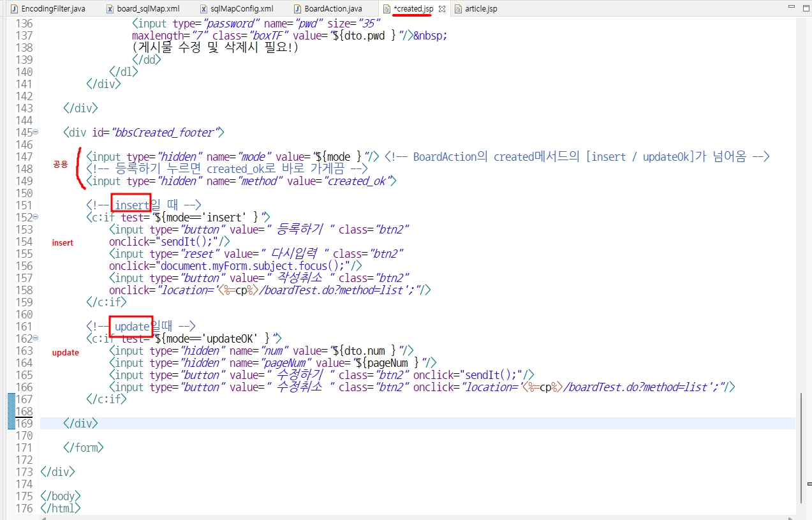The image size is (812, 520).
Task: Switch to the BoardAction.java tab
Action: pyautogui.click(x=328, y=9)
